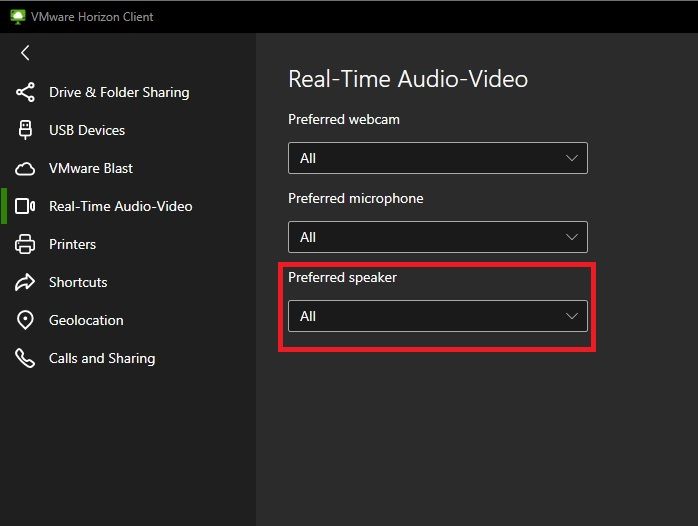The width and height of the screenshot is (698, 526).
Task: Open the Preferred microphone dropdown
Action: tap(437, 237)
